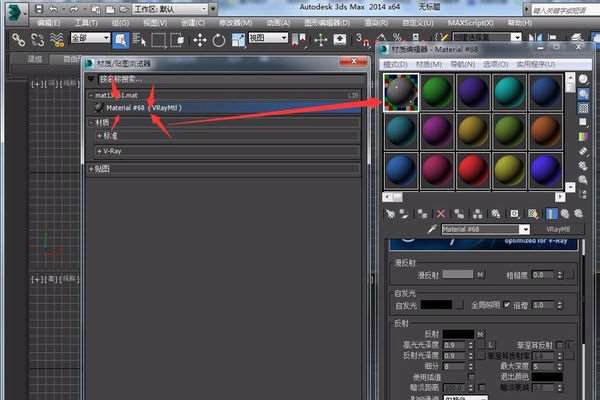This screenshot has height=400, width=600.
Task: Open 导航(N) menu in Material Editor
Action: point(463,64)
